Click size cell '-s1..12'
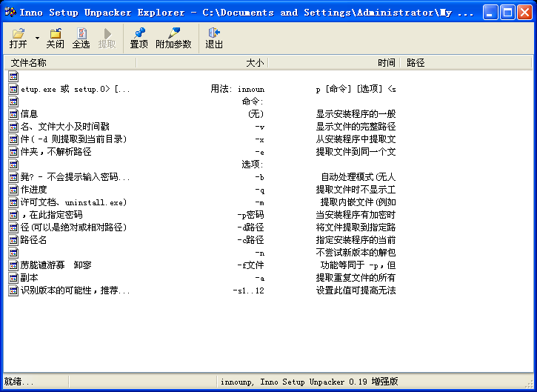 [x=248, y=290]
